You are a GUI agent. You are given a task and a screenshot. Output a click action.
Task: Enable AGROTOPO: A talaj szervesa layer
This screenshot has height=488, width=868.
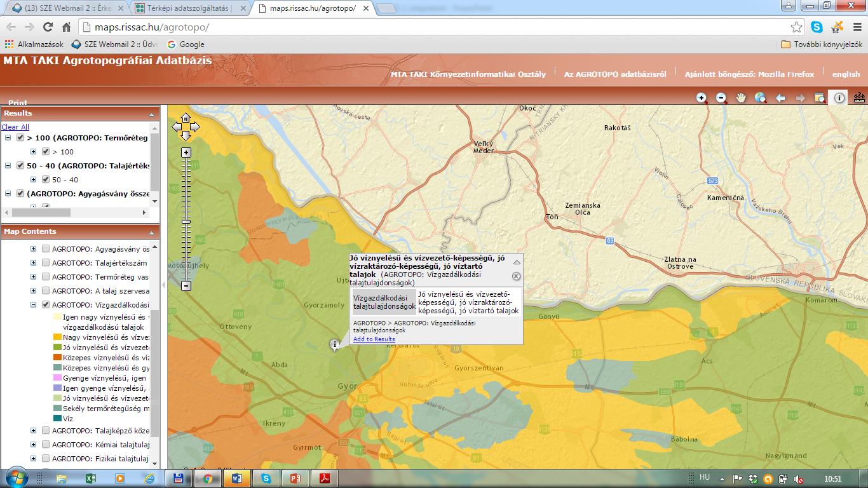pyautogui.click(x=46, y=291)
